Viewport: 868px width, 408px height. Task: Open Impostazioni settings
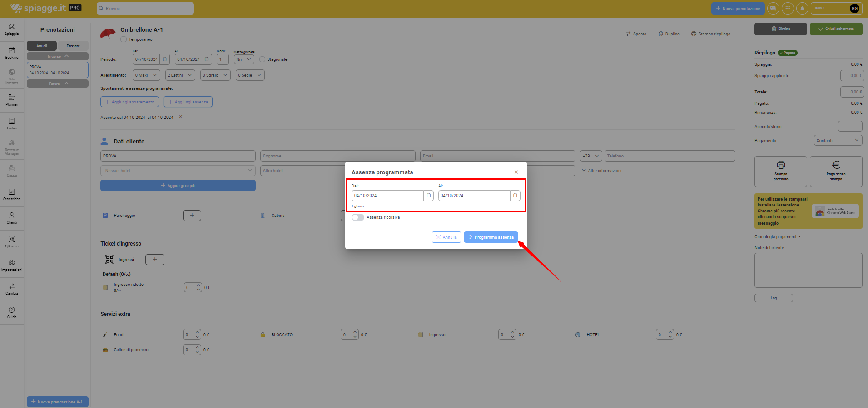point(12,265)
